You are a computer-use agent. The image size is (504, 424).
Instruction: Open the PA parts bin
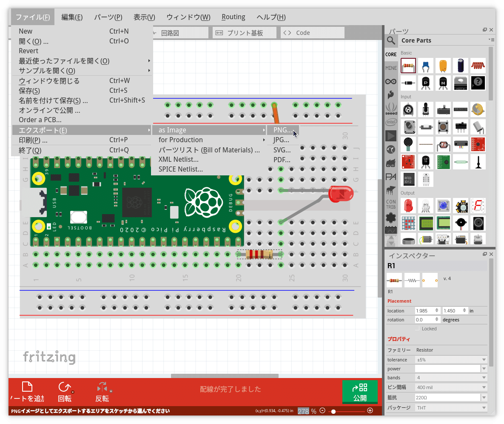tap(391, 177)
